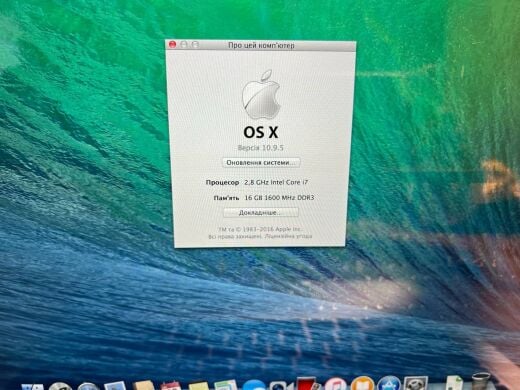Click the Apple logo in the dialog
This screenshot has height=390, width=520.
point(261,95)
